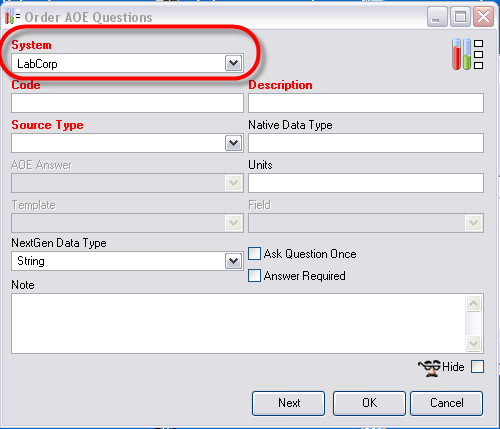Click the test tubes icon in the title bar
This screenshot has height=429, width=500.
pyautogui.click(x=12, y=16)
